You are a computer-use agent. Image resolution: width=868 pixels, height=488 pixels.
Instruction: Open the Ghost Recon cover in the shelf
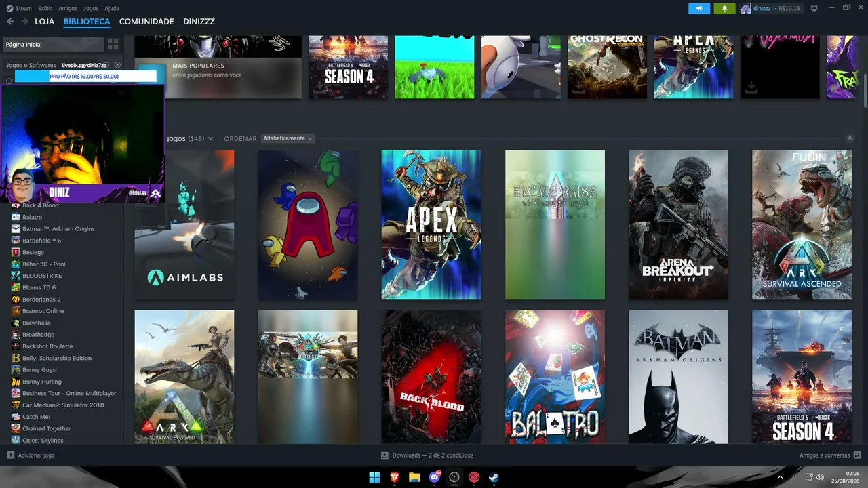coord(608,67)
